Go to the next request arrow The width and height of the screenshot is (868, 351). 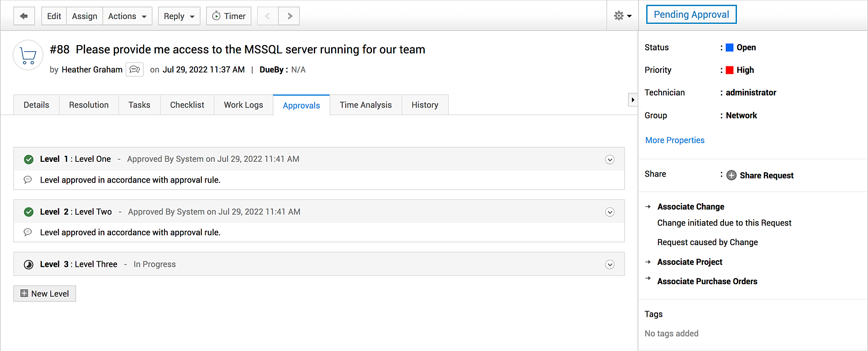click(289, 16)
